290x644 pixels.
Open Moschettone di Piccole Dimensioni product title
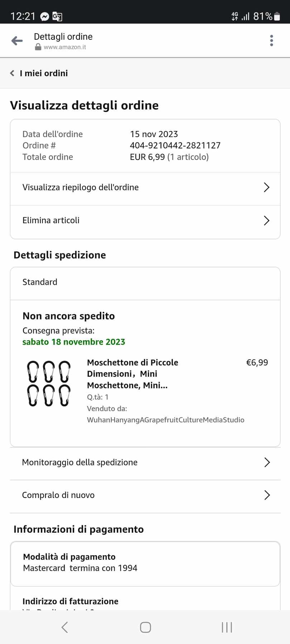(132, 374)
